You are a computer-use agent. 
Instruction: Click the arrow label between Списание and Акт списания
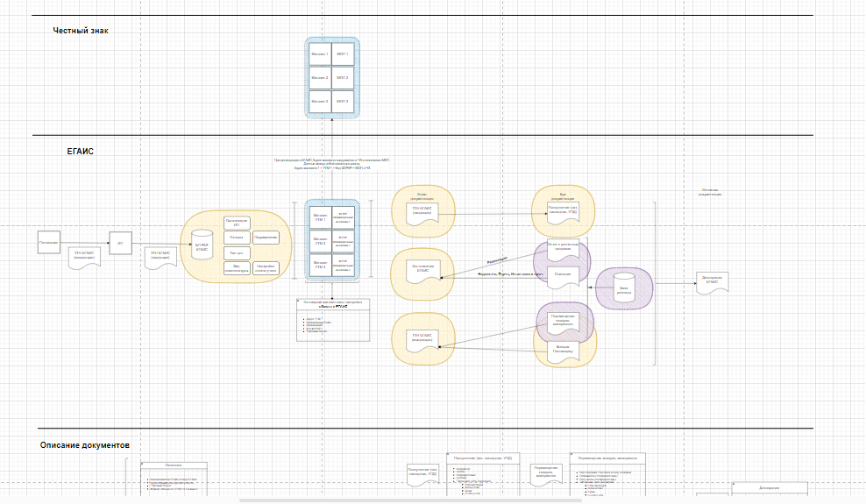pyautogui.click(x=510, y=274)
